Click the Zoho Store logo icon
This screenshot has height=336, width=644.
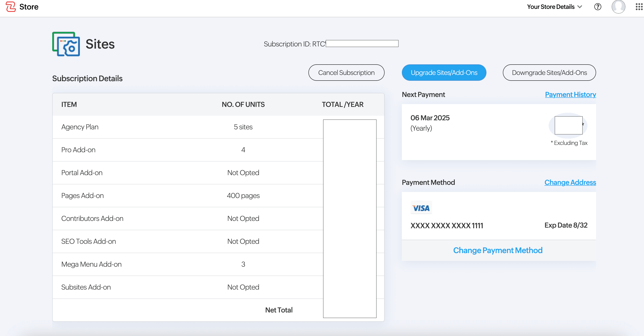11,7
